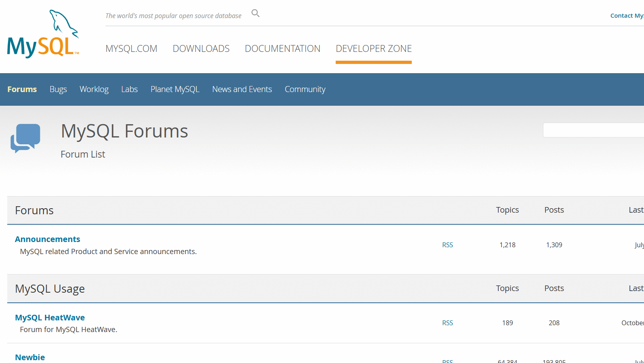Open the Worklog section
This screenshot has height=363, width=644.
[x=94, y=89]
